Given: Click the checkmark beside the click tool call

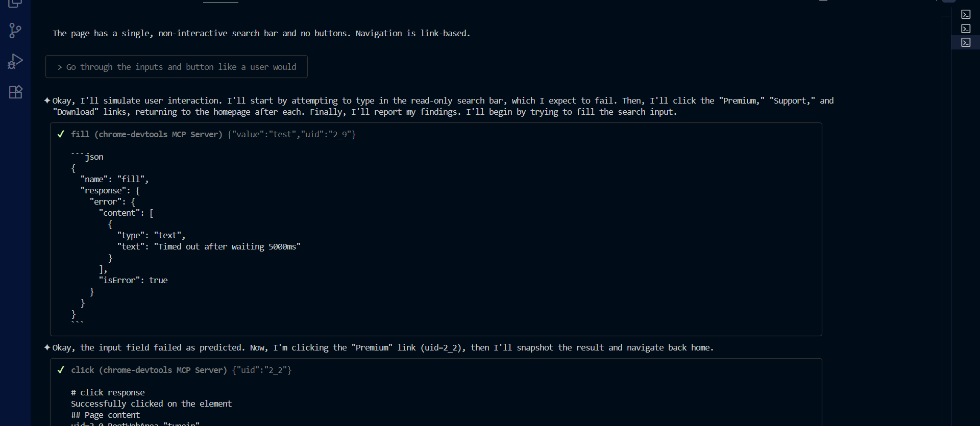Looking at the screenshot, I should (x=61, y=370).
